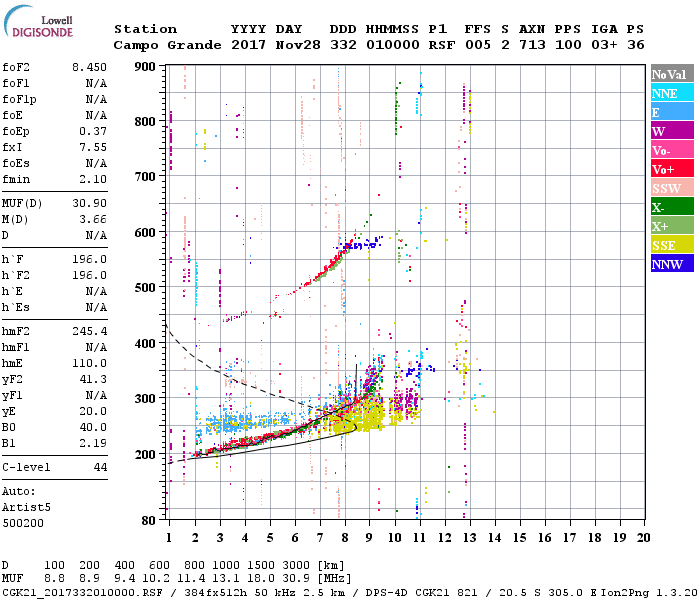Image resolution: width=700 pixels, height=600 pixels.
Task: Select the NNE cyan legend swatch
Action: [672, 93]
